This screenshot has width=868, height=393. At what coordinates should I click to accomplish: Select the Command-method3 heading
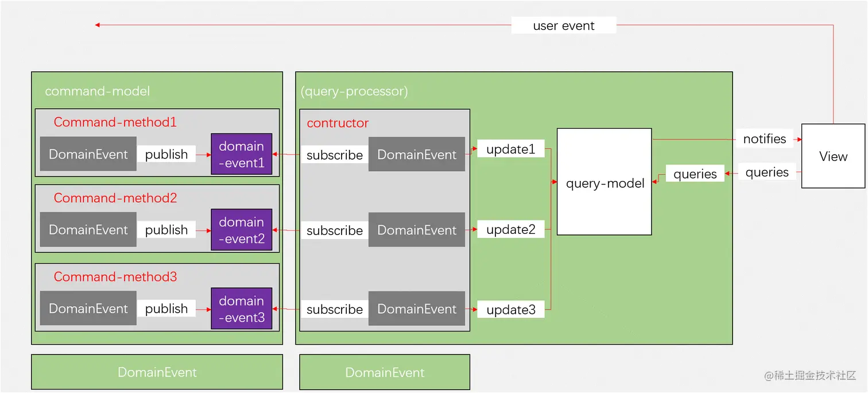pyautogui.click(x=115, y=276)
